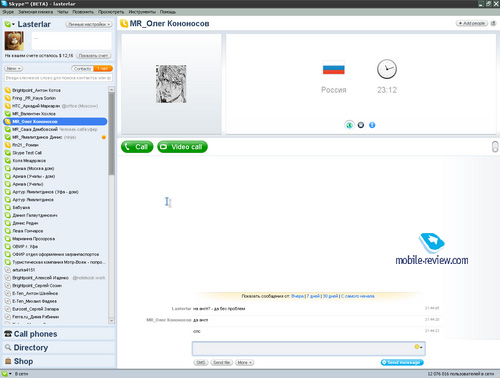The height and width of the screenshot is (378, 500).
Task: Select contact ОВИР г. Уфа
Action: 55,246
